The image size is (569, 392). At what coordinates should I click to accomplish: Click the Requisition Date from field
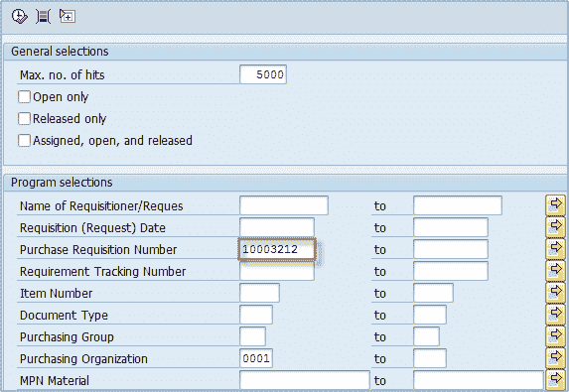point(277,227)
